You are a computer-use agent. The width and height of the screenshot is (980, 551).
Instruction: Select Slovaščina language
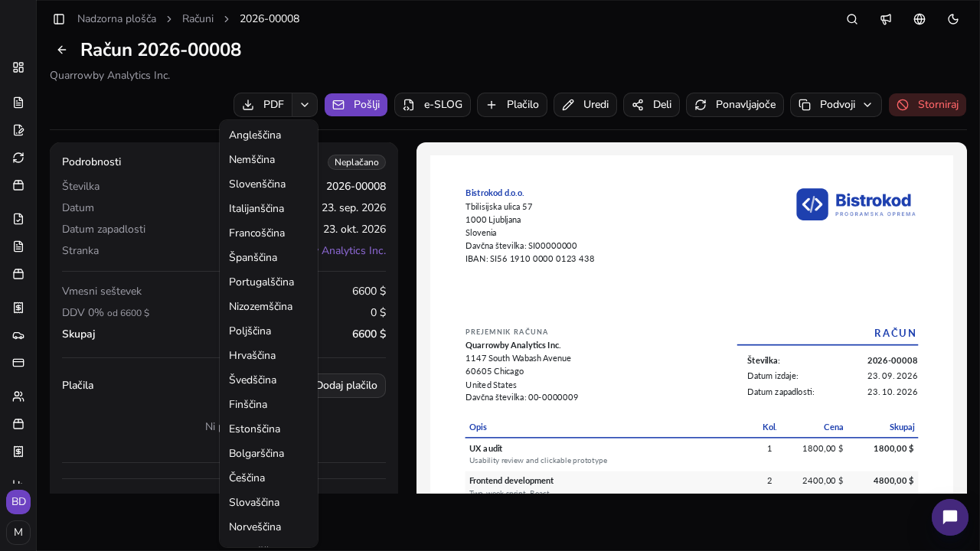[269, 503]
